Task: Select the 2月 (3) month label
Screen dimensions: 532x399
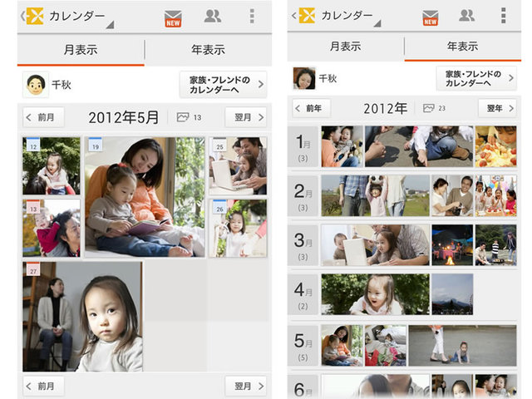Action: coord(303,196)
